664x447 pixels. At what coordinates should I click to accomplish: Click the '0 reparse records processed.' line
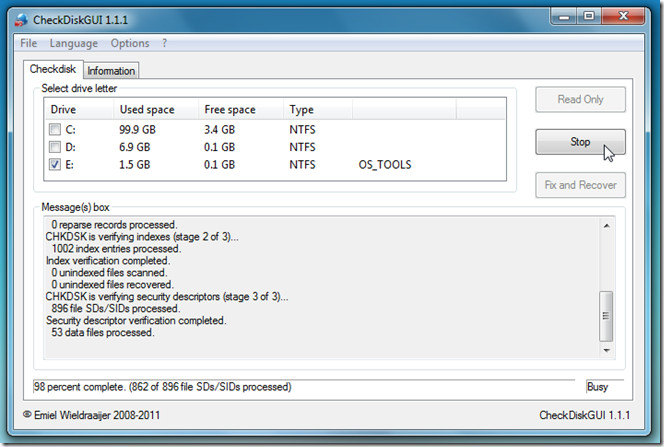(x=114, y=224)
